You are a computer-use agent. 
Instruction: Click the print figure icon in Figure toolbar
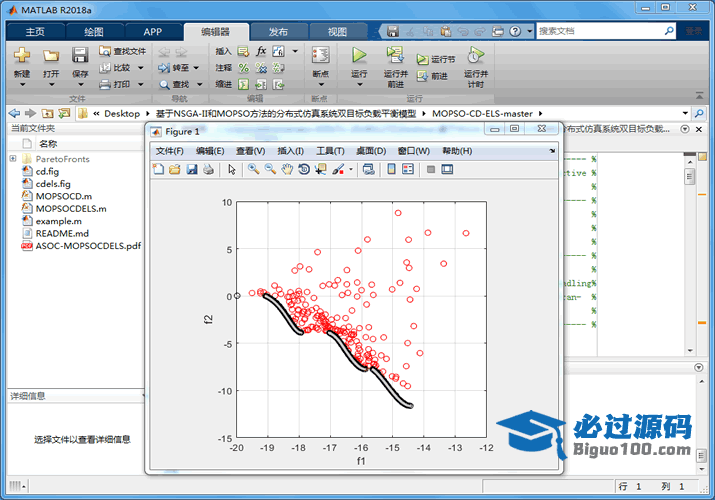click(208, 170)
